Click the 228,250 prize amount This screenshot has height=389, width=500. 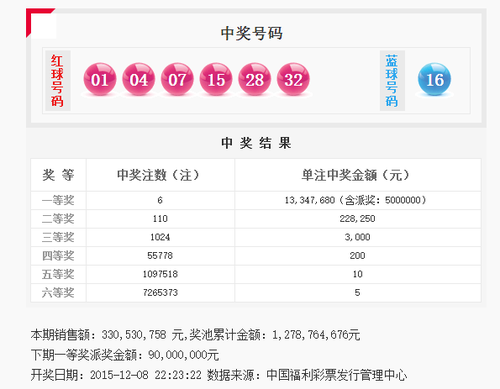click(x=357, y=219)
